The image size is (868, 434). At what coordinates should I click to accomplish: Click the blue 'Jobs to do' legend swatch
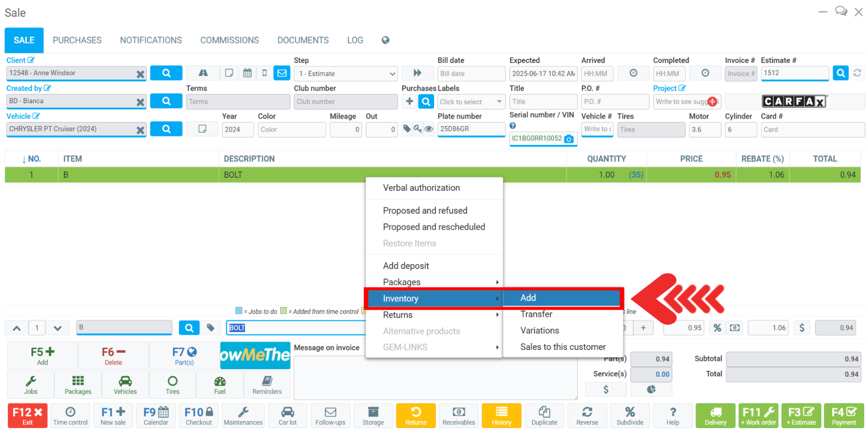pyautogui.click(x=239, y=311)
